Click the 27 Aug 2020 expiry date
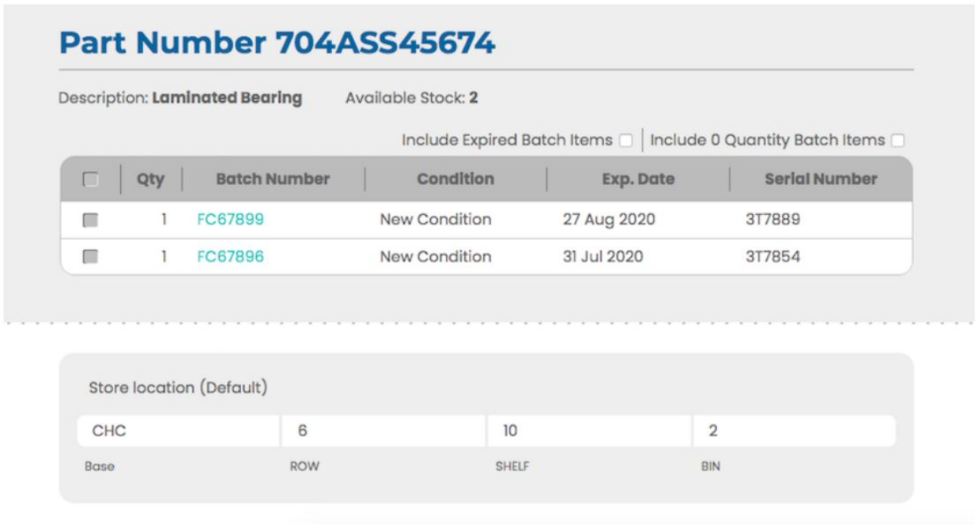Screen dimensions: 980x528 tap(609, 220)
